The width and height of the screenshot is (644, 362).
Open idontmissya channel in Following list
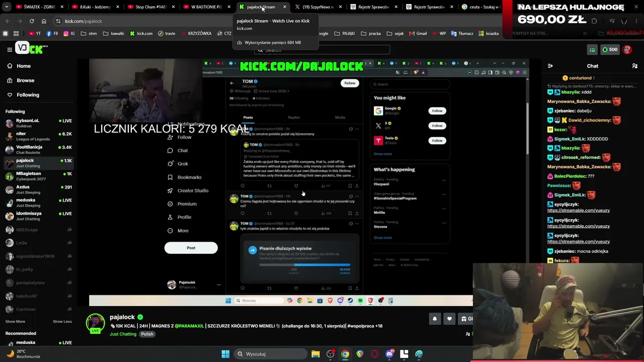[x=39, y=216]
